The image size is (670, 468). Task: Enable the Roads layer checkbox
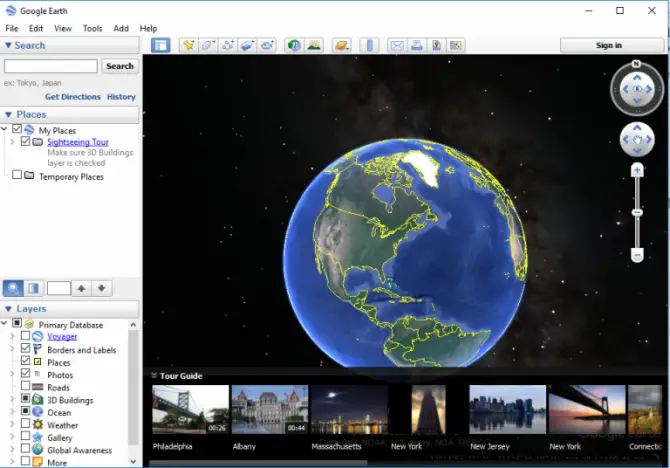coord(26,386)
